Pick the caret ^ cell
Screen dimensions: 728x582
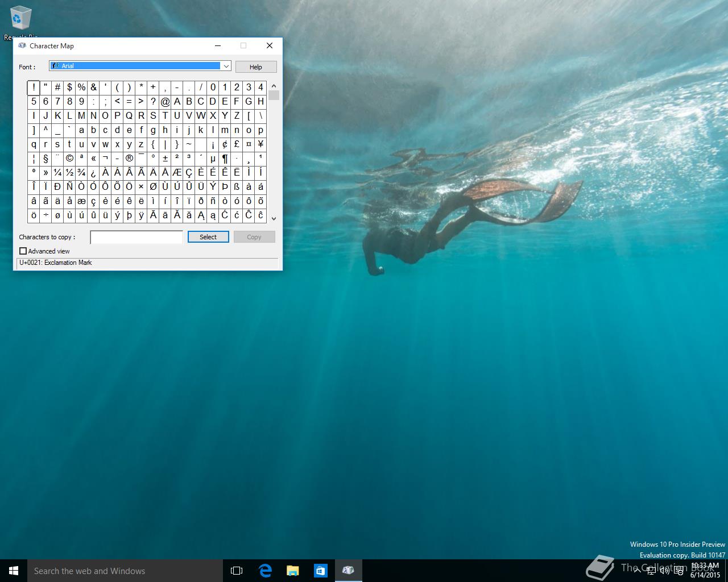45,130
